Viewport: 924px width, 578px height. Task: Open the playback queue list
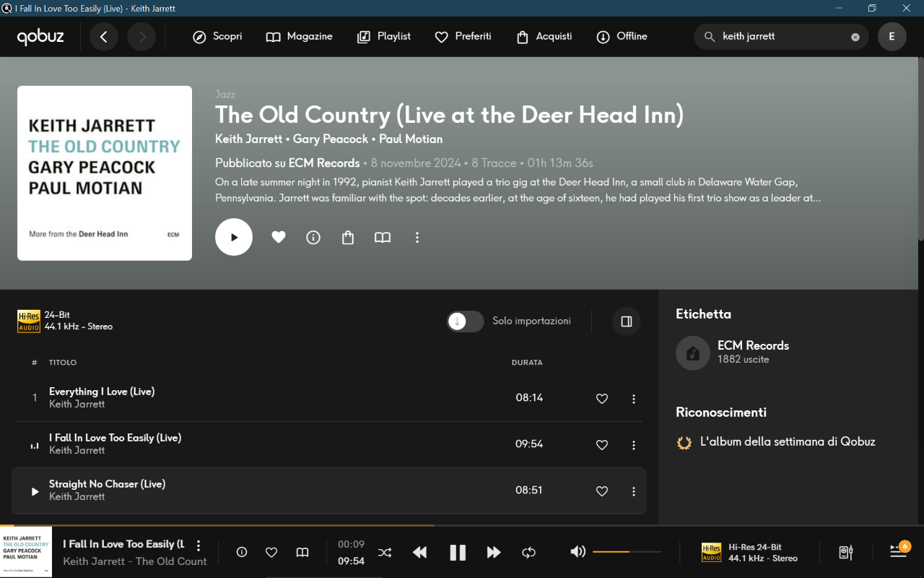(x=899, y=551)
